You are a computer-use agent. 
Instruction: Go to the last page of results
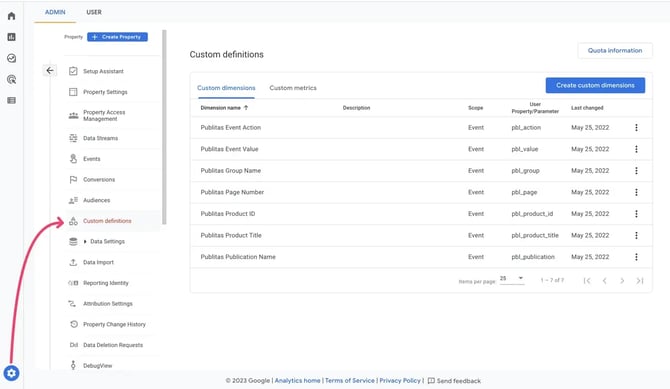(x=640, y=281)
